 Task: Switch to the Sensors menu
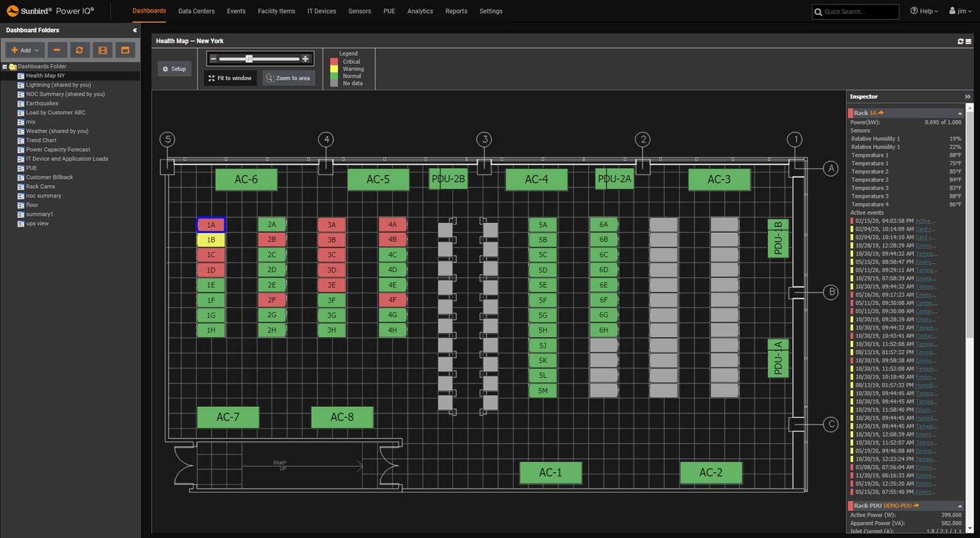(359, 11)
